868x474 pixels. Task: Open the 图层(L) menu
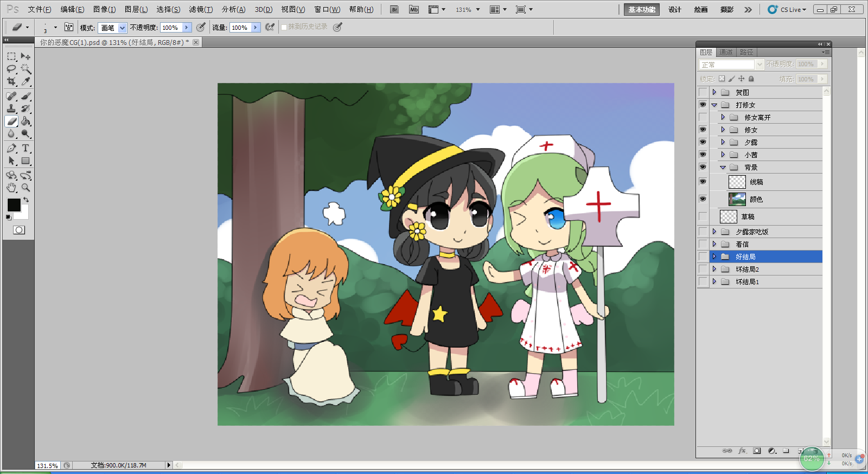pos(136,10)
